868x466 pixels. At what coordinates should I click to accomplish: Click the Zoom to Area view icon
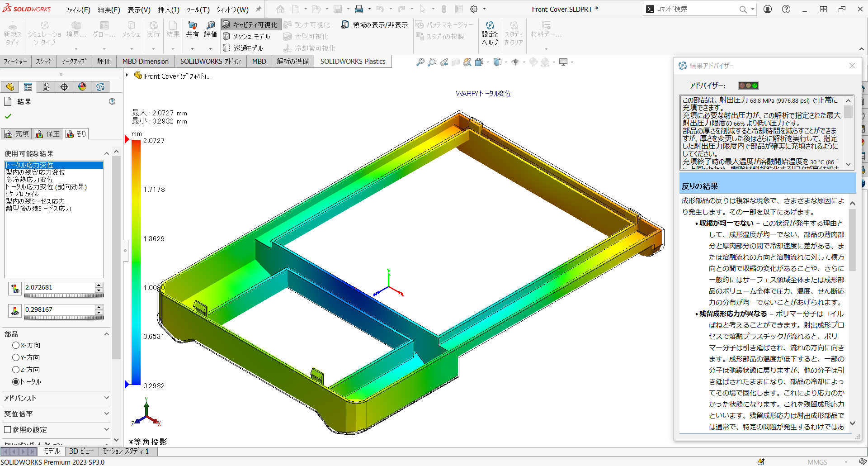tap(432, 62)
